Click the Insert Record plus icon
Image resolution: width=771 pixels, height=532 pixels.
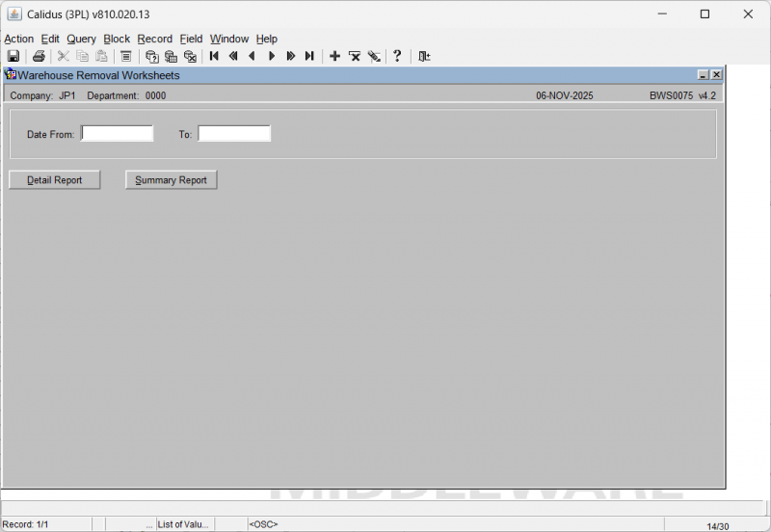point(334,56)
